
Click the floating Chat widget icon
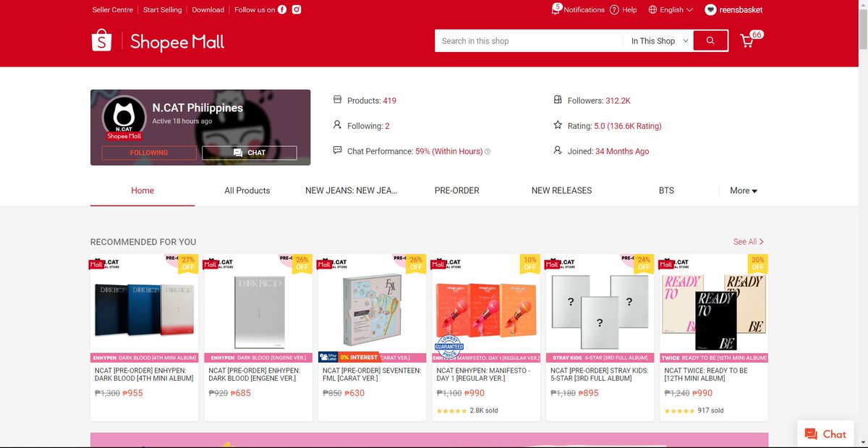810,434
